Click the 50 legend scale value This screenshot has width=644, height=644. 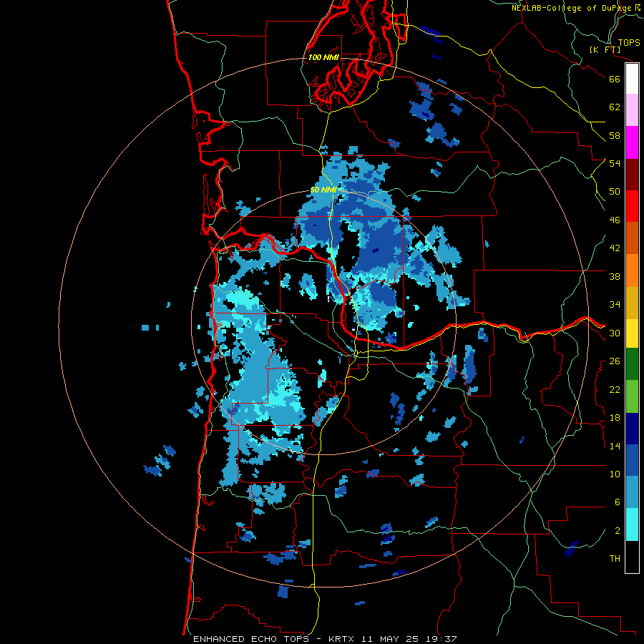click(x=615, y=192)
